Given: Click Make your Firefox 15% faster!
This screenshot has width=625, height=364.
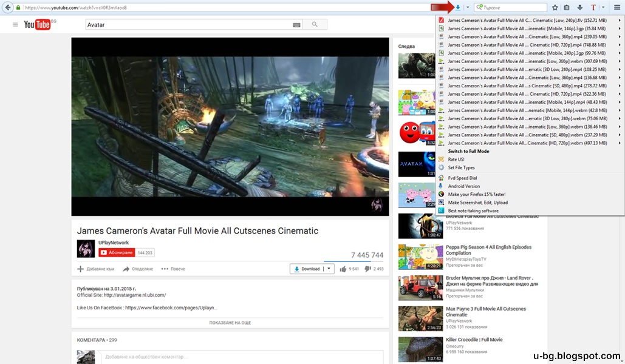Looking at the screenshot, I should coord(476,194).
